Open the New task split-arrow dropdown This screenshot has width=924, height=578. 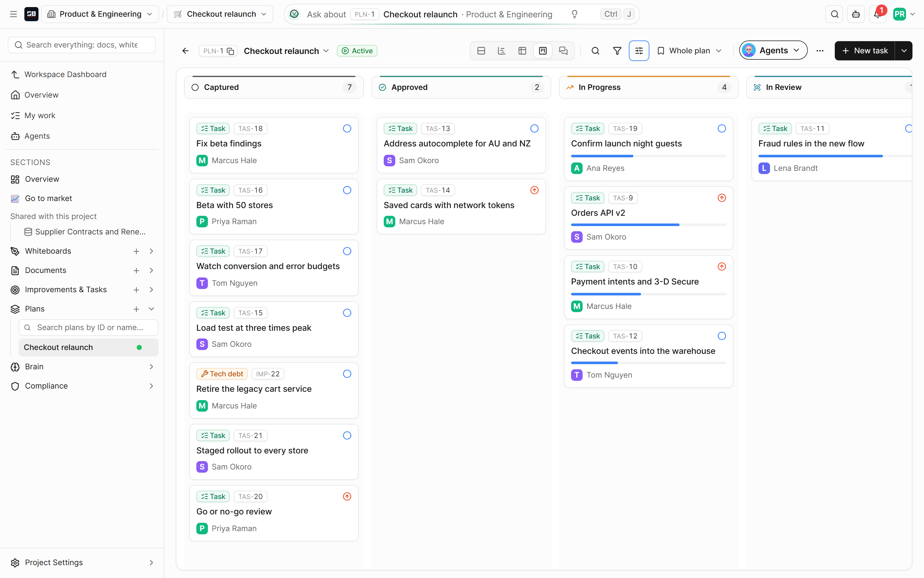(903, 51)
